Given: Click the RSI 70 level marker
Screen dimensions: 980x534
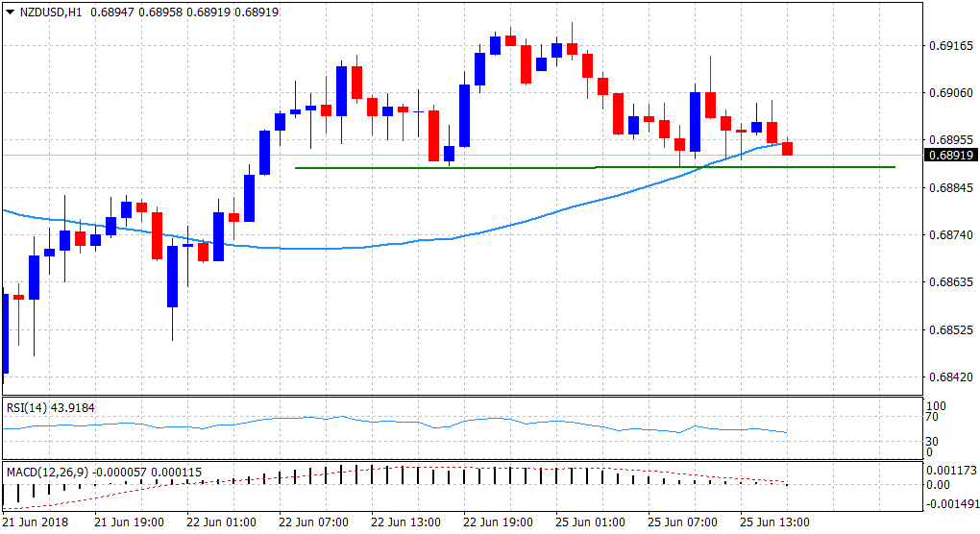Looking at the screenshot, I should pyautogui.click(x=930, y=418).
